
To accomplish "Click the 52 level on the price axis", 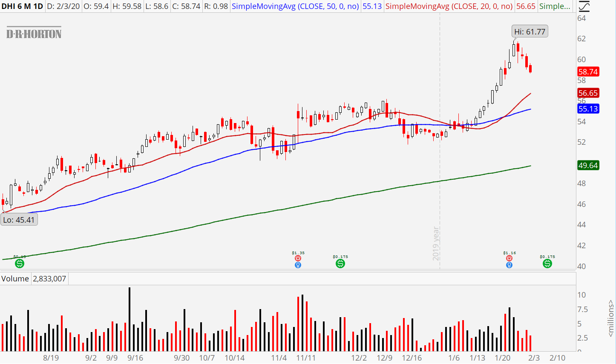I will [x=581, y=142].
